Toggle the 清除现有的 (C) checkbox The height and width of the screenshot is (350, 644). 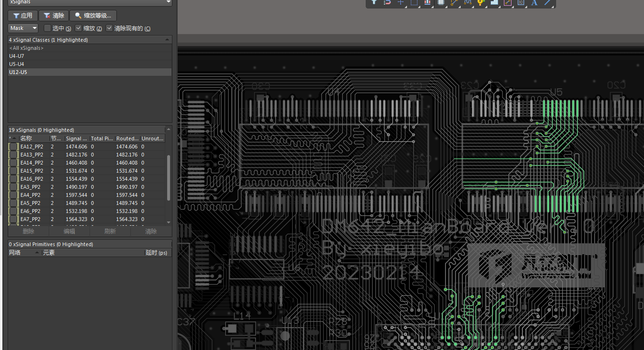click(x=109, y=28)
